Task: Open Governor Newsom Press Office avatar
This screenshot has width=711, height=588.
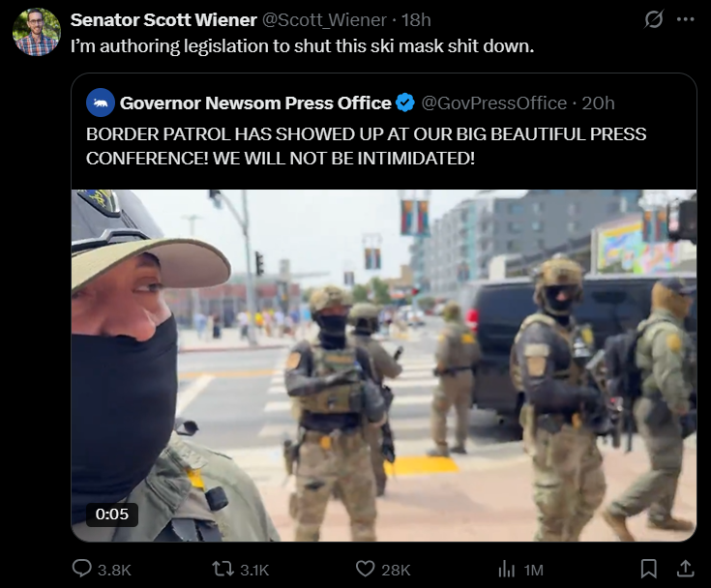Action: [x=101, y=103]
